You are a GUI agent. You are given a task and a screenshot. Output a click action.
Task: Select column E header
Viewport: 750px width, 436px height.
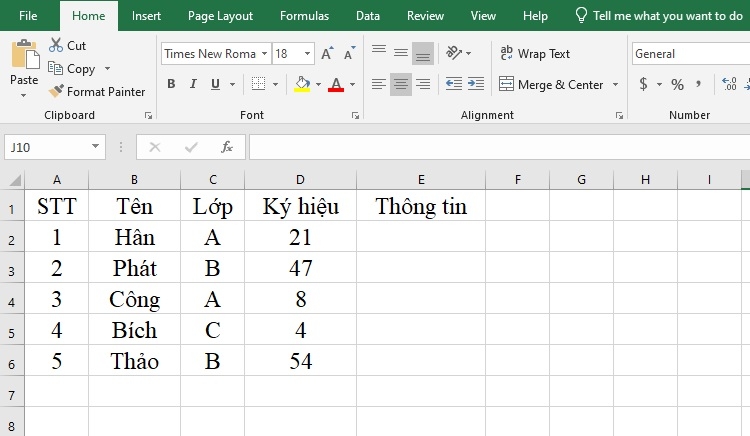[421, 180]
